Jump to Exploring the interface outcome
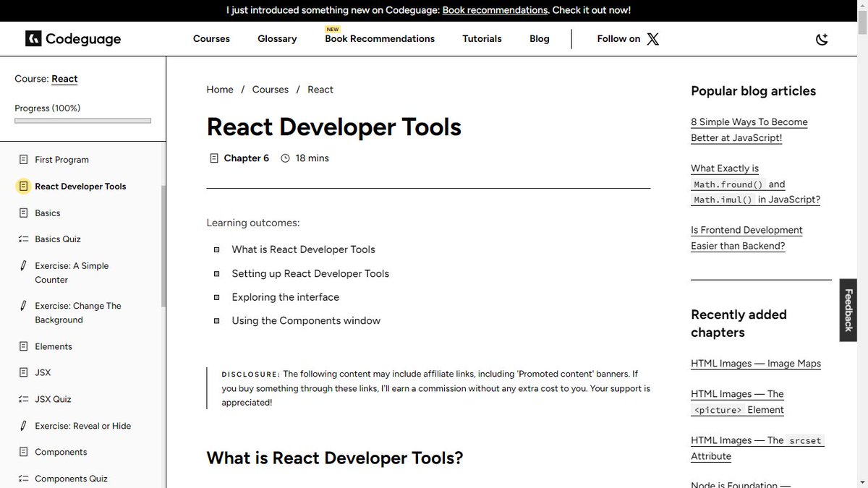Image resolution: width=868 pixels, height=488 pixels. [x=285, y=297]
